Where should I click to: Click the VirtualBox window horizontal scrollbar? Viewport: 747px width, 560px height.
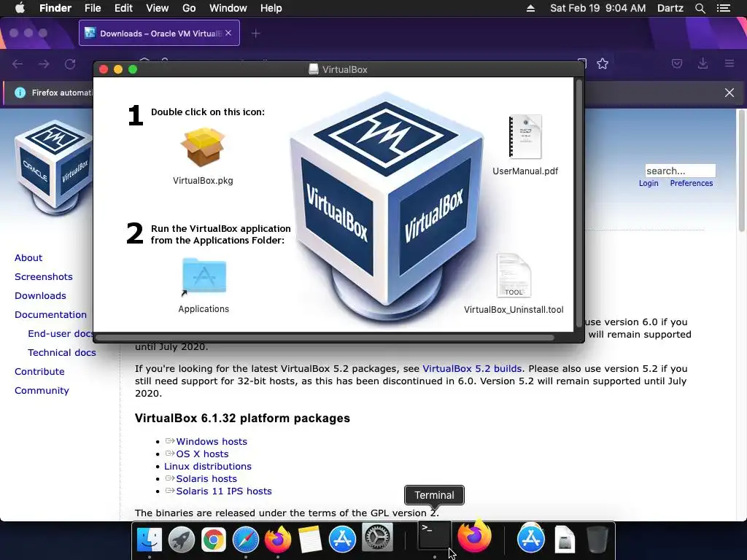tap(325, 338)
